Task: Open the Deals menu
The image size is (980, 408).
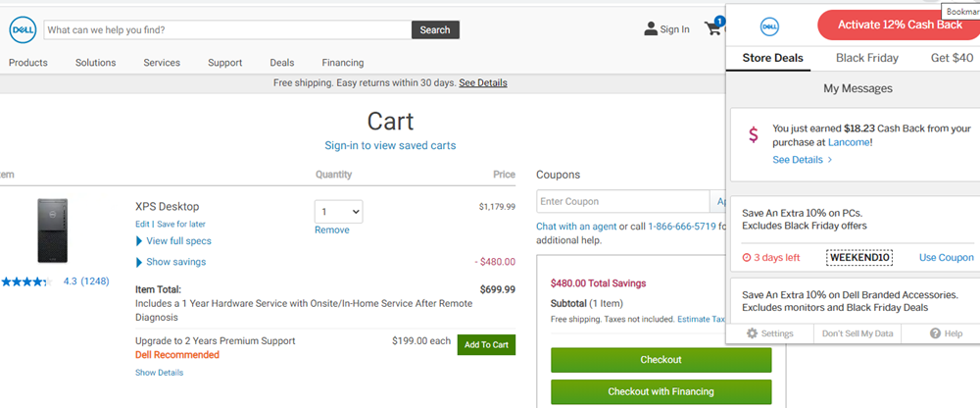Action: point(282,63)
